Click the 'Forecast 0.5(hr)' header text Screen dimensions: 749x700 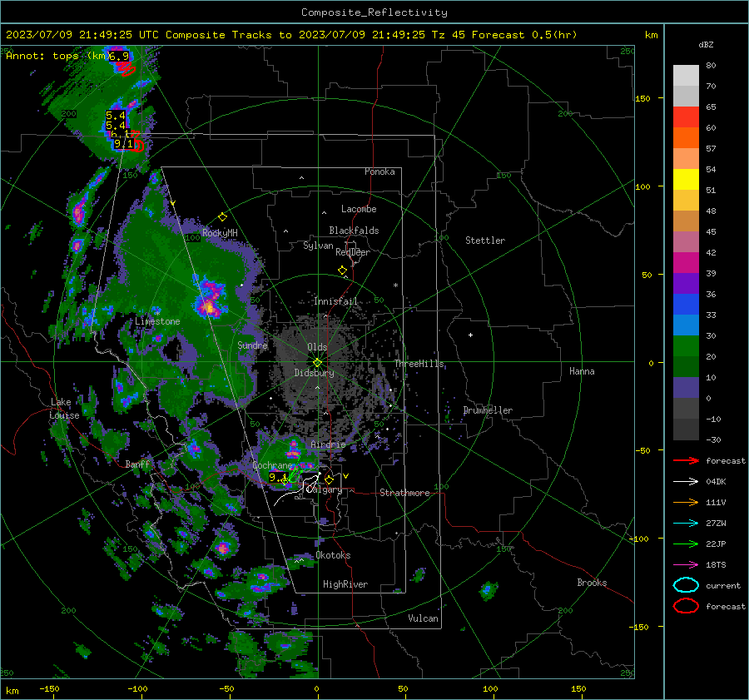pos(524,35)
